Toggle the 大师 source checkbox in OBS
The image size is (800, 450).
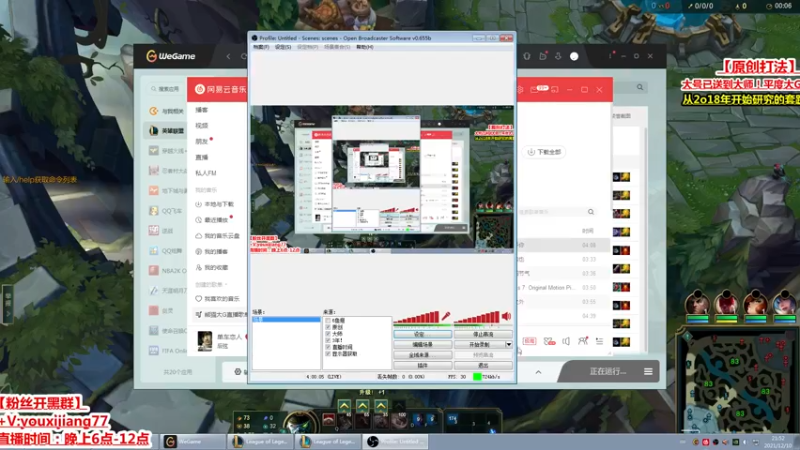[x=328, y=334]
